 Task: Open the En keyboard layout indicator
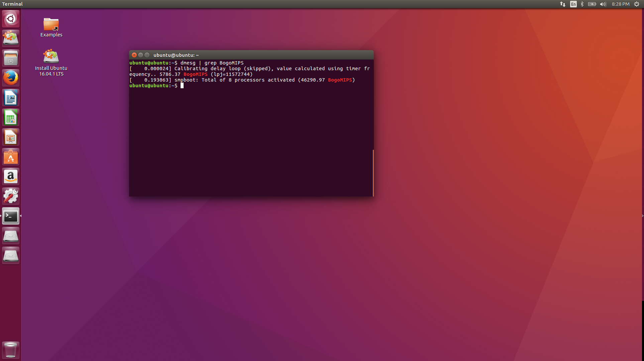573,4
